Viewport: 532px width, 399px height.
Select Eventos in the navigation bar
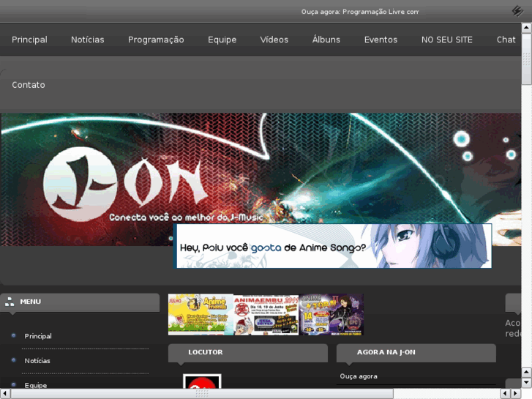[381, 40]
